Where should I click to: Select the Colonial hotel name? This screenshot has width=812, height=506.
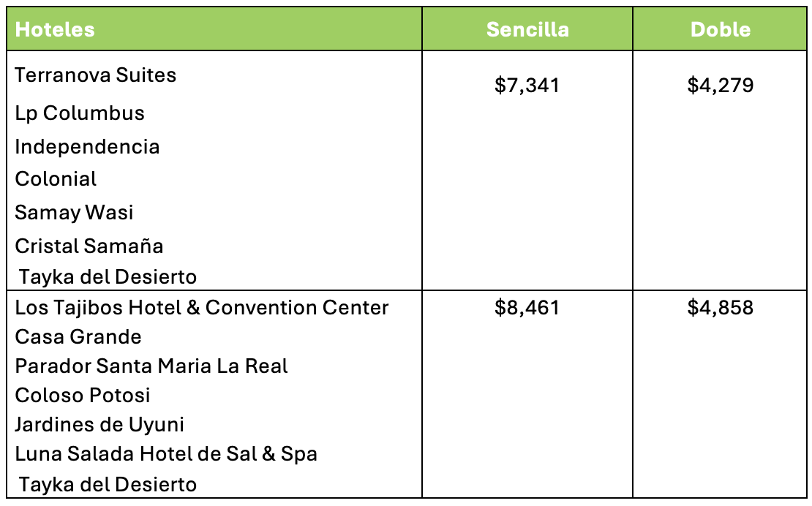(x=56, y=179)
